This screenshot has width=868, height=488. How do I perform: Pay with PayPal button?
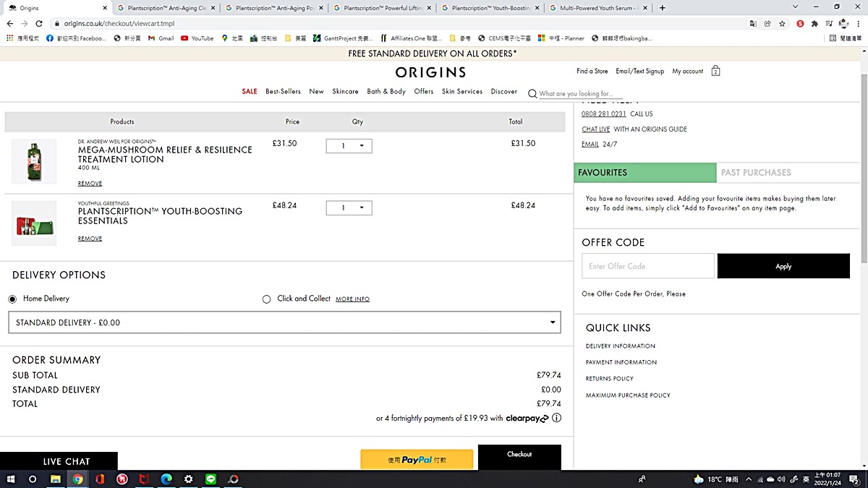(x=417, y=459)
